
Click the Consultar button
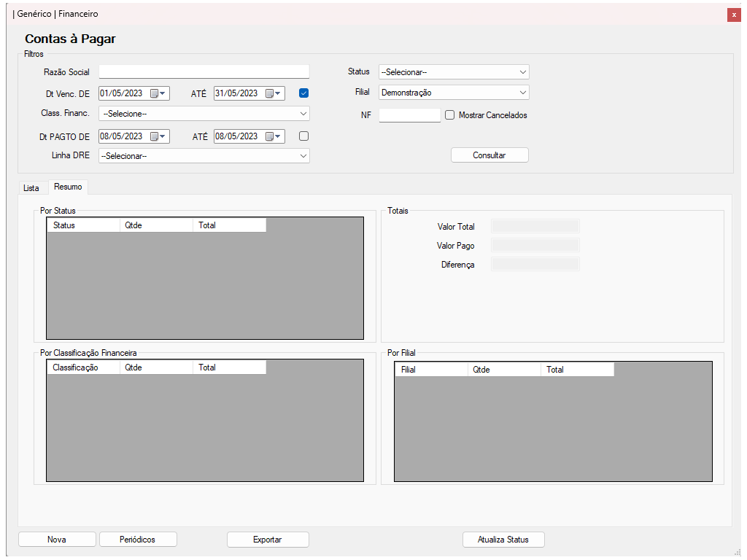coord(489,155)
